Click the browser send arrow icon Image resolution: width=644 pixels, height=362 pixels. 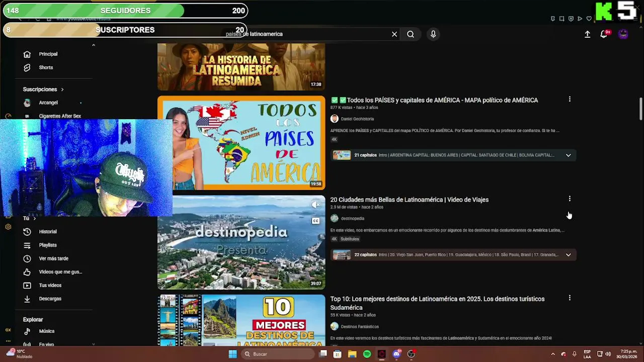pyautogui.click(x=580, y=19)
